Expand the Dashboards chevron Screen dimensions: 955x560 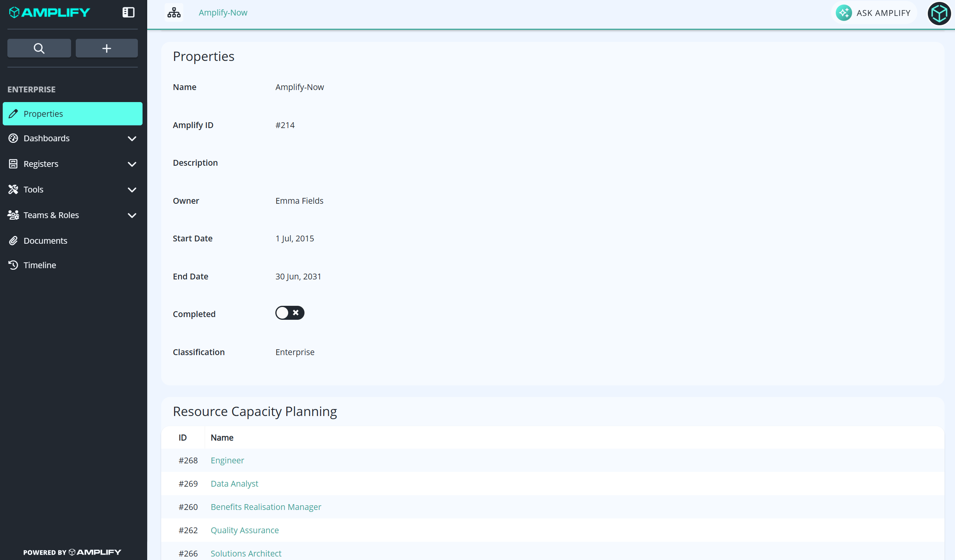[x=132, y=139]
